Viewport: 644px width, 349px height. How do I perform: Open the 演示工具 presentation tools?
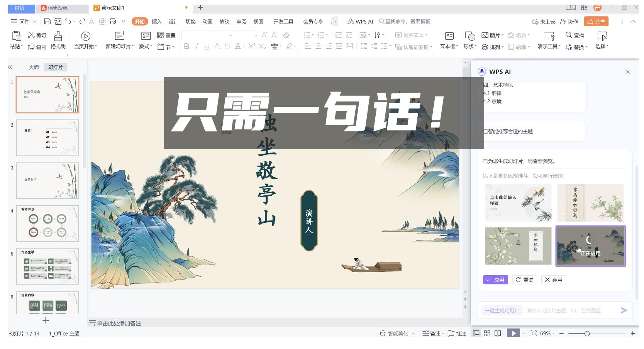548,40
